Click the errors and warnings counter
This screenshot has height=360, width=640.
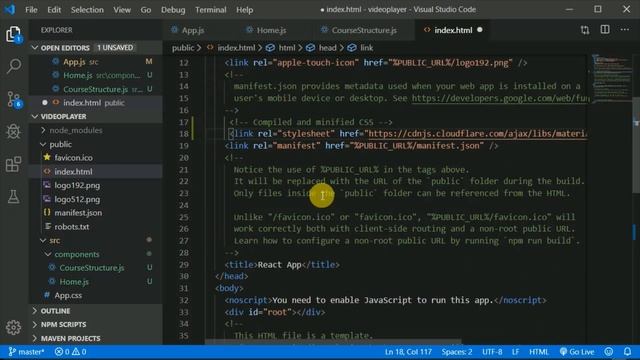point(70,352)
